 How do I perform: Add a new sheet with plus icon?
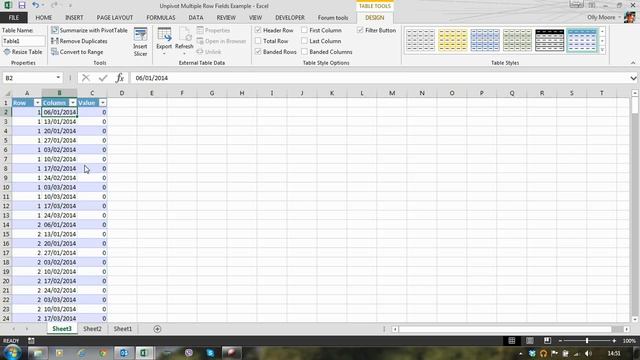157,329
